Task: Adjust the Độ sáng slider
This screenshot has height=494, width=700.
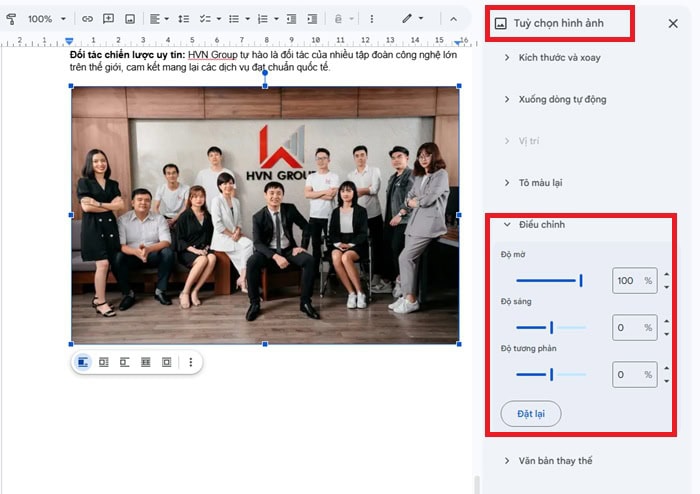Action: (551, 328)
